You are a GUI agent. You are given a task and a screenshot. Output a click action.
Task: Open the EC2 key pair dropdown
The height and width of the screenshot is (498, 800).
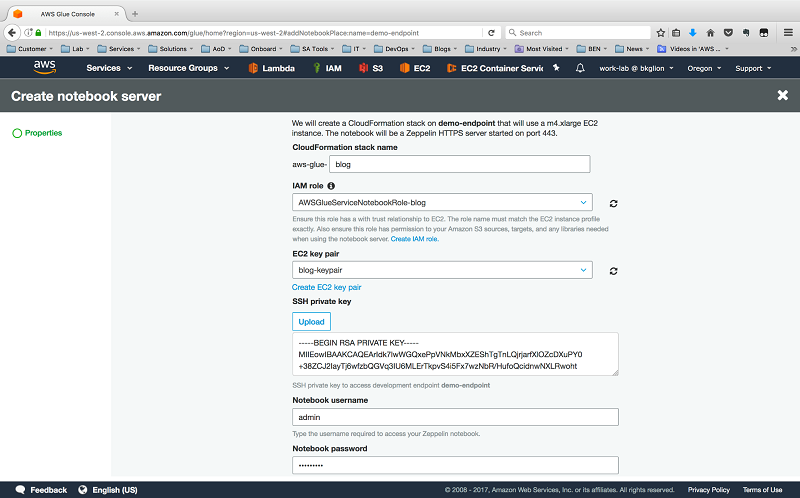442,270
